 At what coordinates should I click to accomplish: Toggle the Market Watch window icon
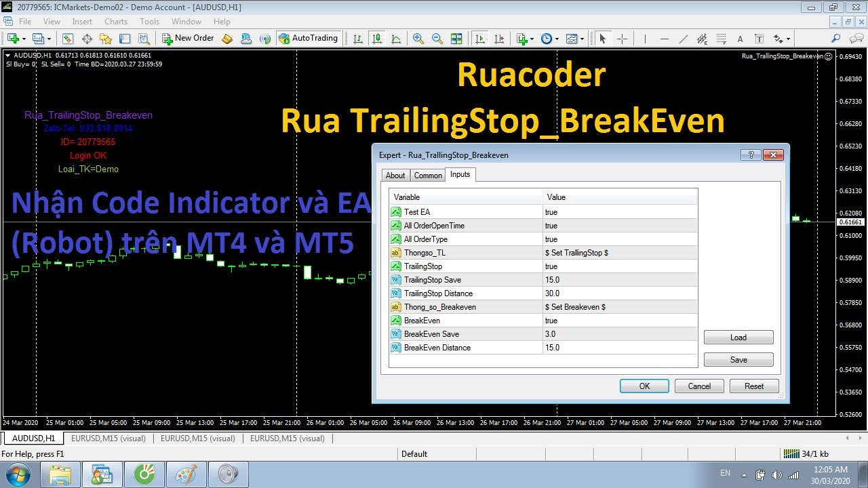[x=67, y=39]
